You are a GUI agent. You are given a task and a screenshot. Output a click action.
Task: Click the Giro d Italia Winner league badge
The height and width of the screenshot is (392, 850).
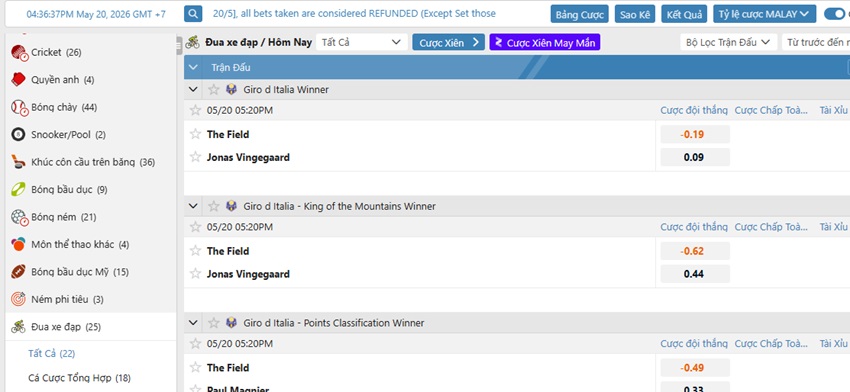231,89
